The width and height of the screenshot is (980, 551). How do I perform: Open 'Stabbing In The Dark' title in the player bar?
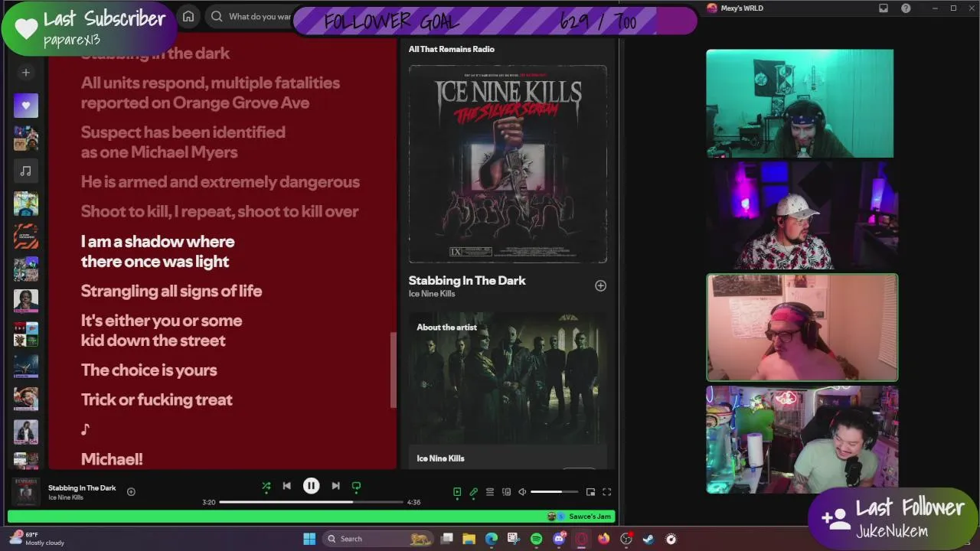(x=82, y=487)
